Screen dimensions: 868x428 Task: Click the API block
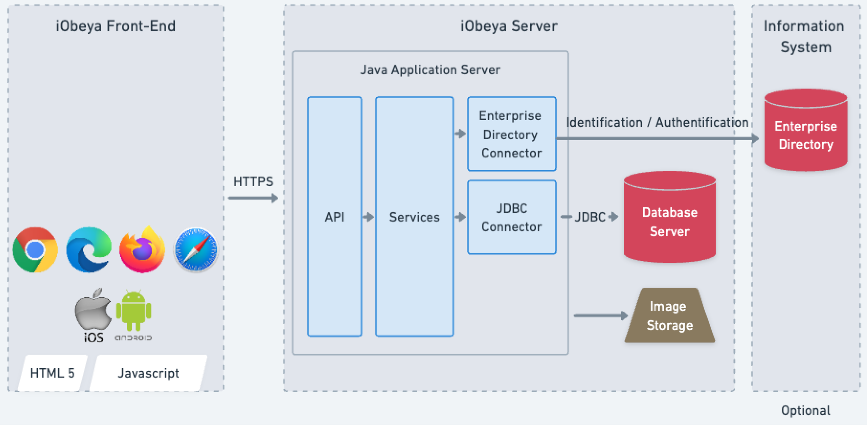pos(335,217)
